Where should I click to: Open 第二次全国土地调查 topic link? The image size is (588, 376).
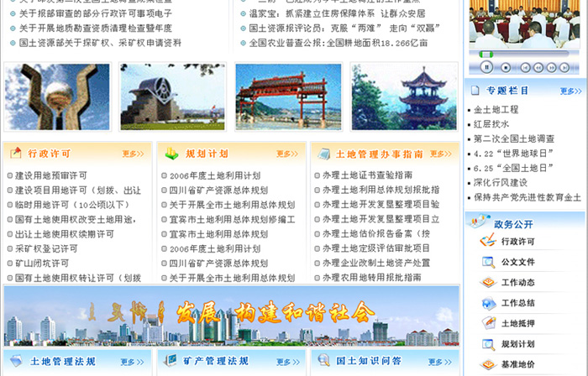tap(514, 138)
